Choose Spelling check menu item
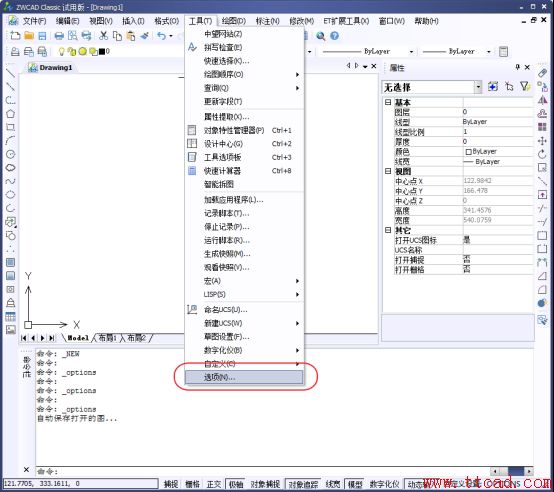The height and width of the screenshot is (492, 554). 244,47
